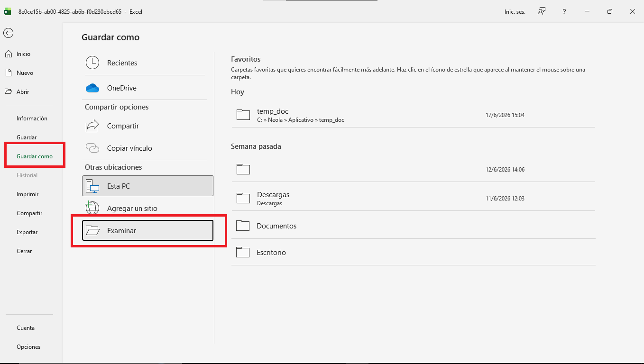
Task: Select the Descargas folder
Action: coord(413,199)
